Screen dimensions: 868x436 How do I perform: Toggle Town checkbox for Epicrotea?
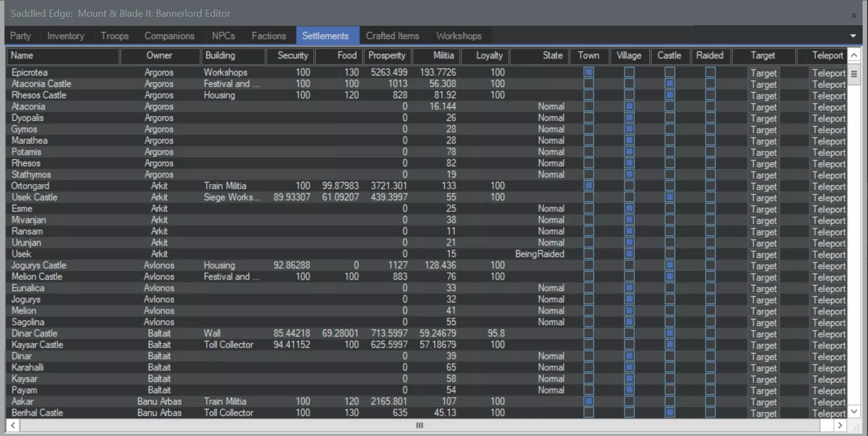[589, 72]
